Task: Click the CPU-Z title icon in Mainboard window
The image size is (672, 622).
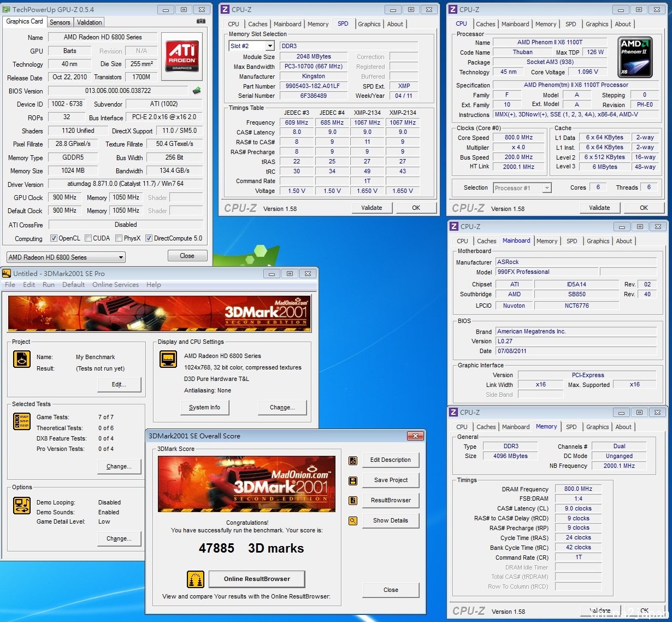Action: pyautogui.click(x=453, y=226)
